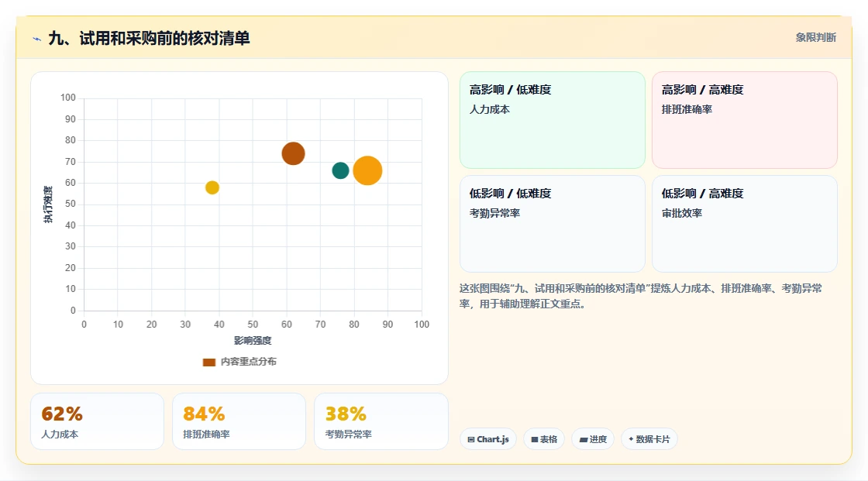Click the 考勤异常率 text in the quadrant card
The height and width of the screenshot is (481, 868).
(494, 213)
